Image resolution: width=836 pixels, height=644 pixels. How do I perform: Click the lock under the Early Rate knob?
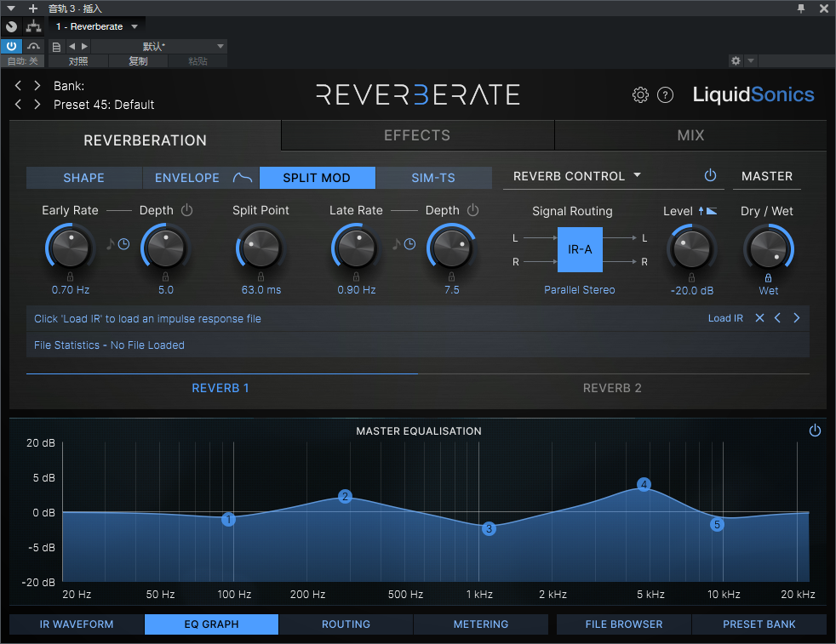(71, 276)
